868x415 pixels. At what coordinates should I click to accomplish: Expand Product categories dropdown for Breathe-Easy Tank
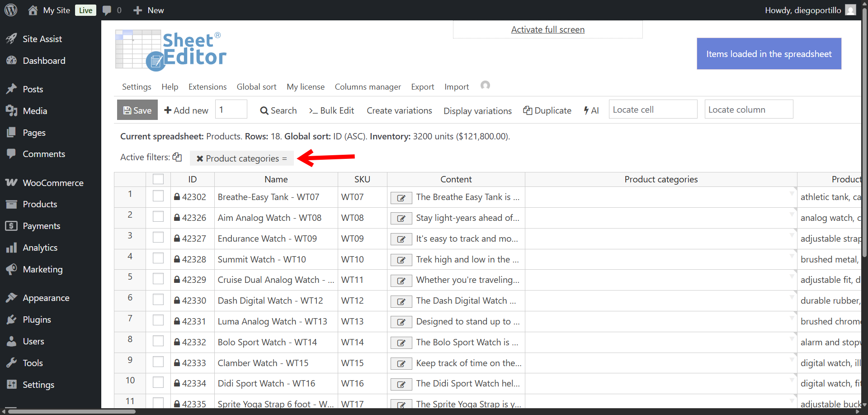[x=792, y=193]
